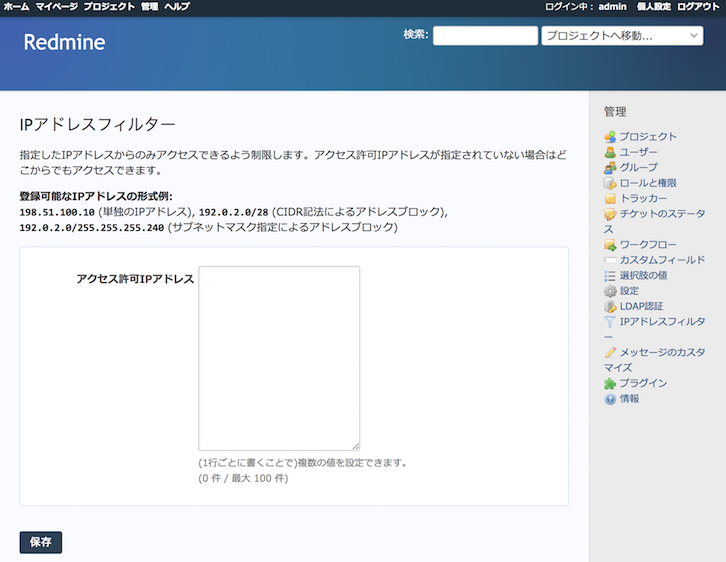
Task: Click the Workflow icon in sidebar
Action: click(x=610, y=245)
